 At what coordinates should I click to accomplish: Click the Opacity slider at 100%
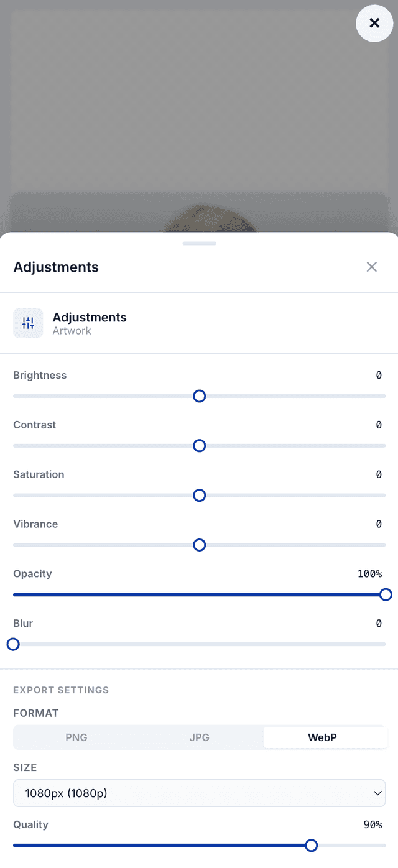pos(386,594)
